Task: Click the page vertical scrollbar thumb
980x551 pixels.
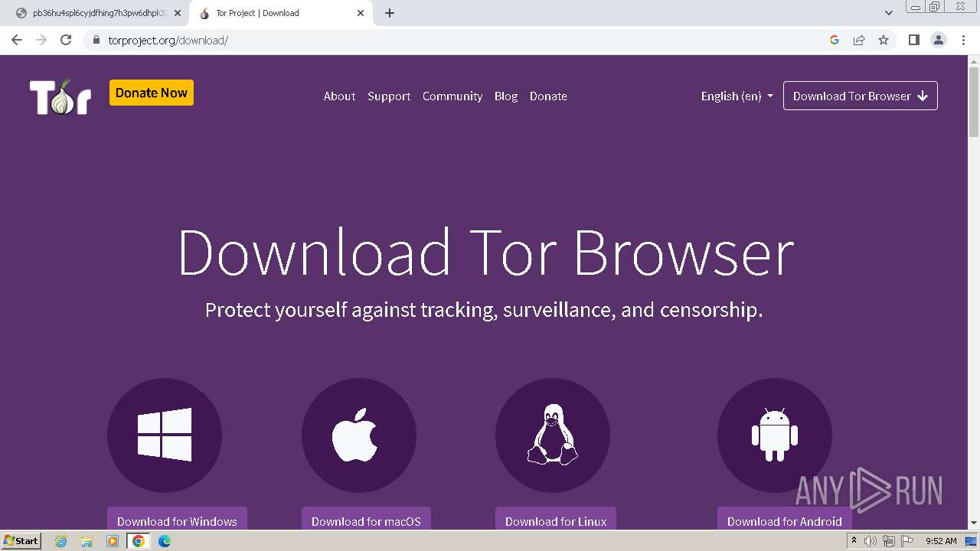Action: coord(974,102)
